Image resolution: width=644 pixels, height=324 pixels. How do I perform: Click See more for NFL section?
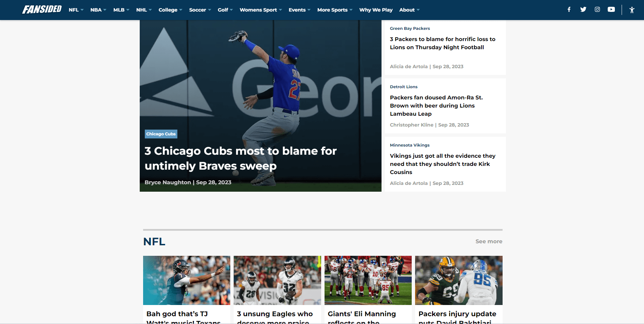click(489, 241)
